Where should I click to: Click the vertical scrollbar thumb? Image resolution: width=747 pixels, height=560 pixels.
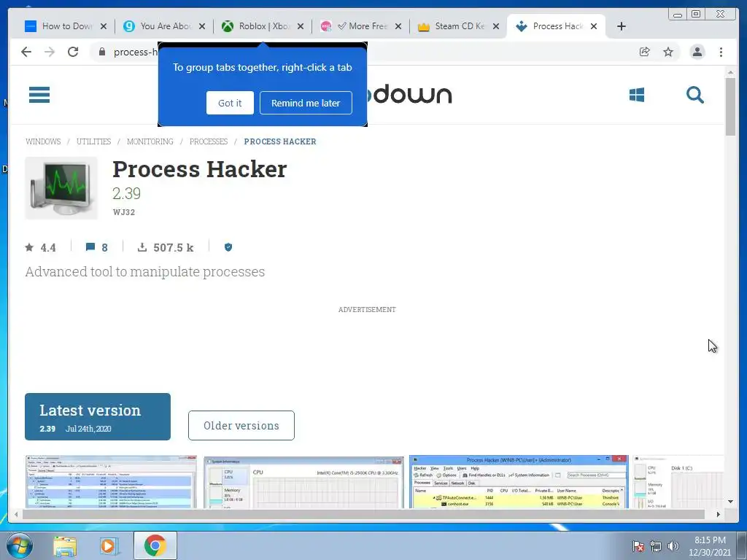point(730,106)
